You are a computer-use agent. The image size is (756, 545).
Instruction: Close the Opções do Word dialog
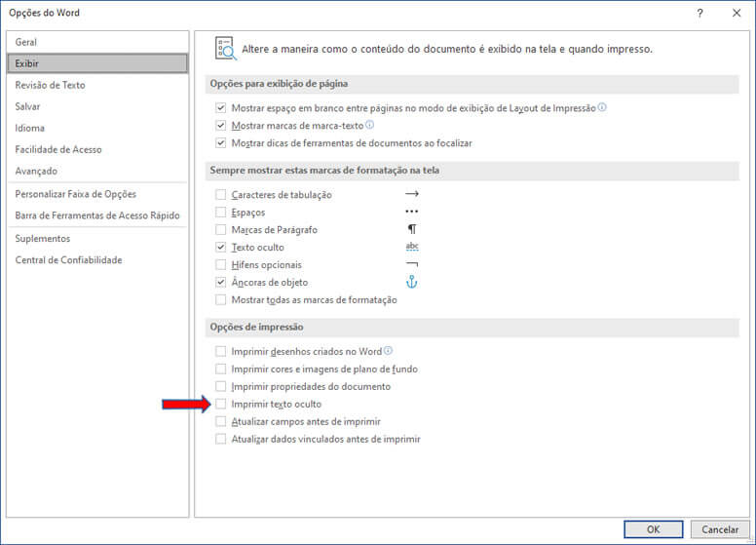pyautogui.click(x=737, y=13)
